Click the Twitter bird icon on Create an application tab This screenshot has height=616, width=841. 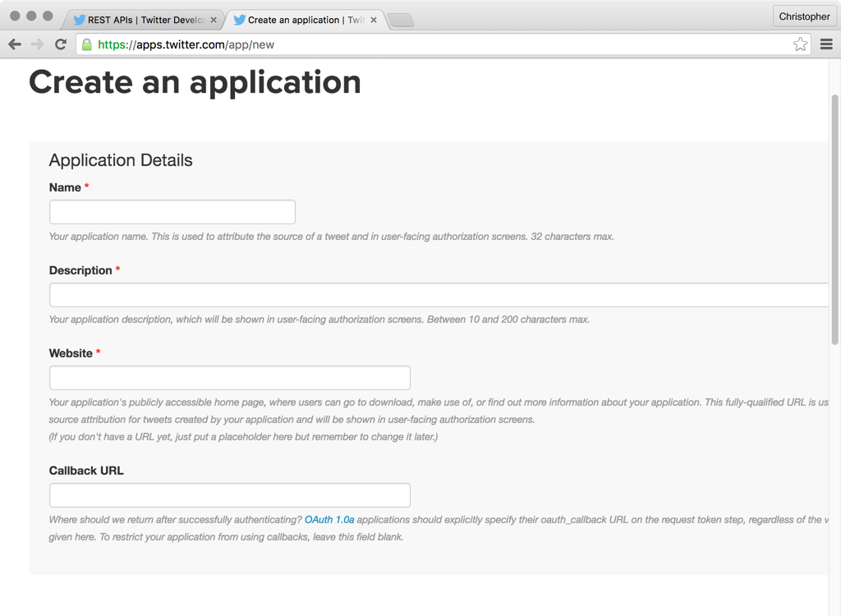tap(239, 20)
